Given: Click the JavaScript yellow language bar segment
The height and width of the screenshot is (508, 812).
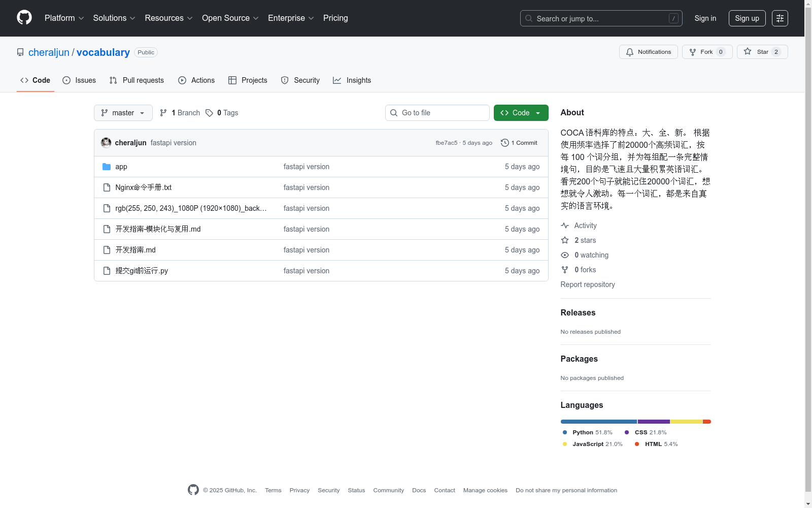Looking at the screenshot, I should coord(686,422).
